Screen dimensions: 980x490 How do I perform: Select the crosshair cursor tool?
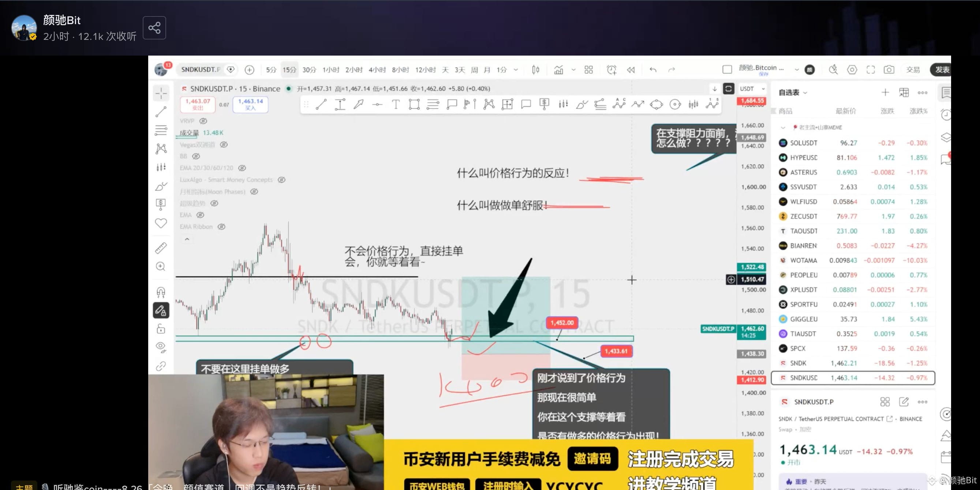[x=161, y=93]
